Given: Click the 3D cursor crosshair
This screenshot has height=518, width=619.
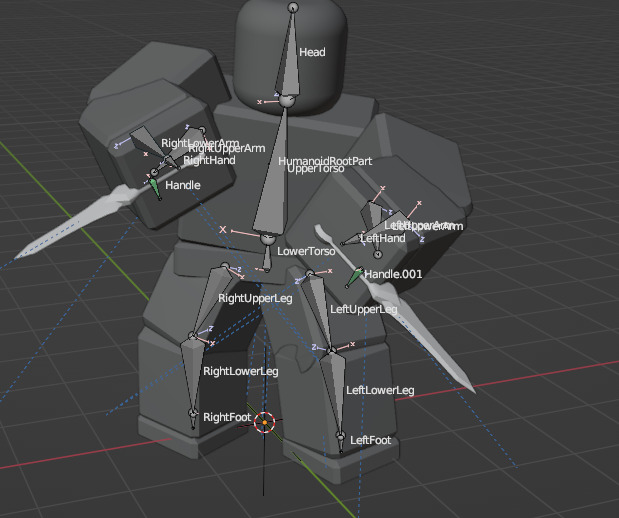Looking at the screenshot, I should (x=264, y=422).
